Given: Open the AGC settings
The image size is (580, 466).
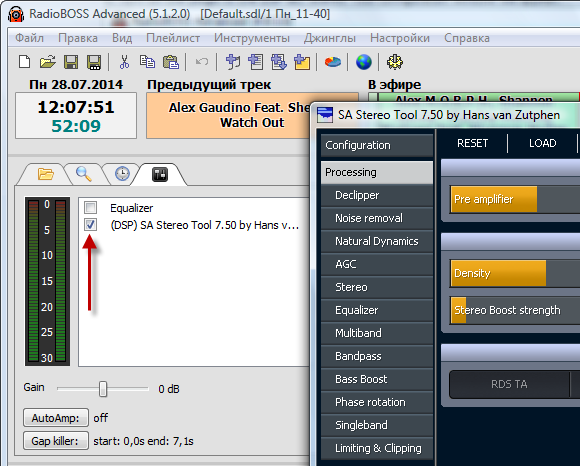Looking at the screenshot, I should [377, 264].
